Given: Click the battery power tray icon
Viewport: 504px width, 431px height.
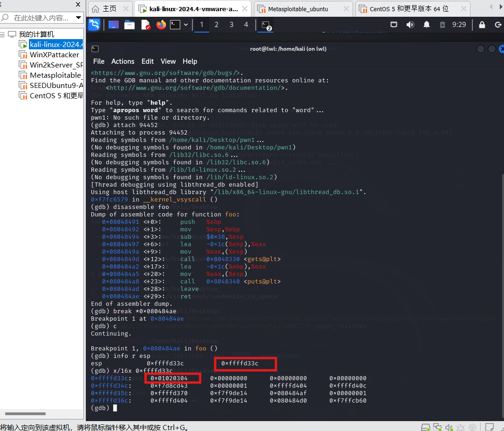Looking at the screenshot, I should pos(443,25).
